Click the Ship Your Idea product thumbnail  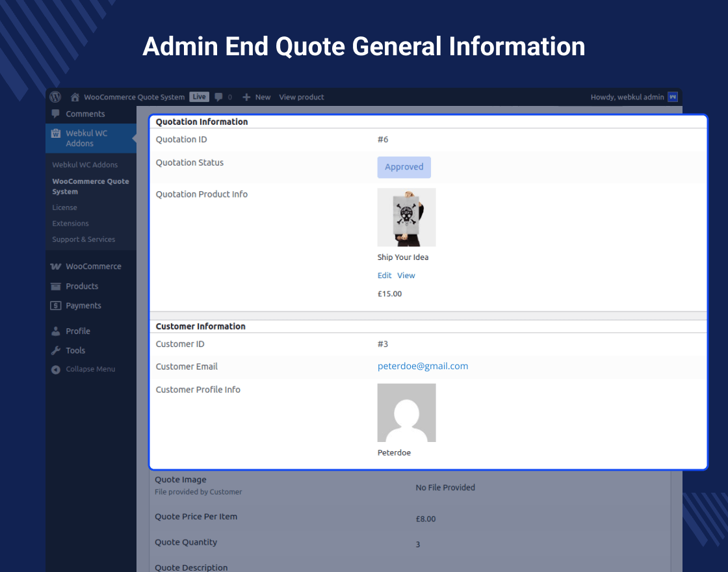[407, 217]
